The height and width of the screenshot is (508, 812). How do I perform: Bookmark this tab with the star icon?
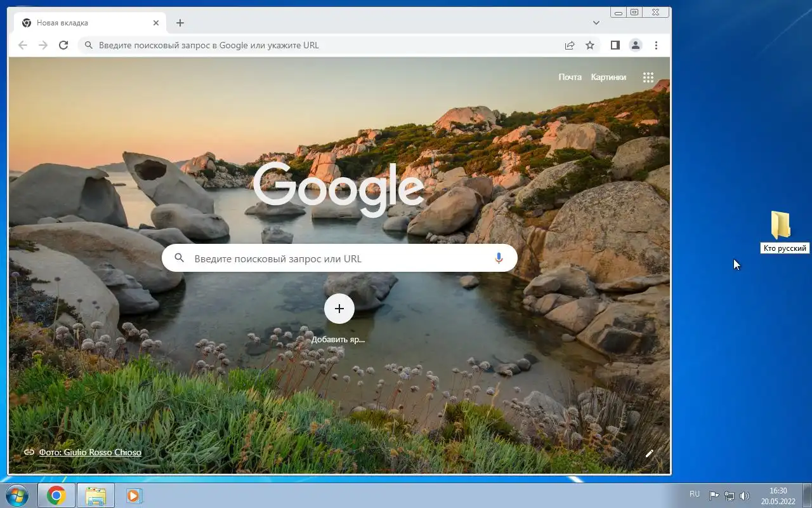590,45
